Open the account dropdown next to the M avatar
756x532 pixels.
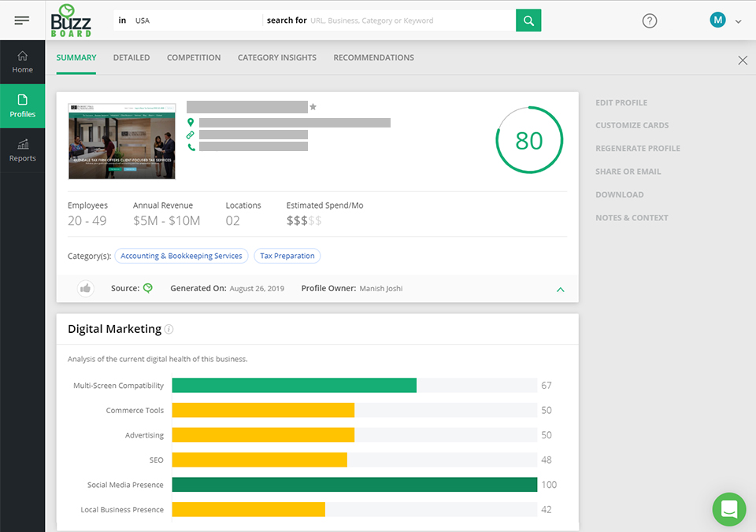(737, 20)
